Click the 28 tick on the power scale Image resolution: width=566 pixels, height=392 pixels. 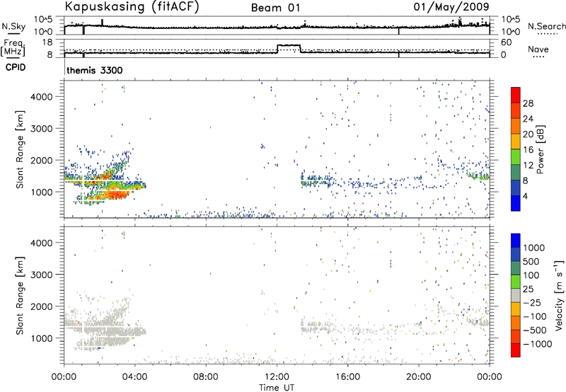click(528, 103)
